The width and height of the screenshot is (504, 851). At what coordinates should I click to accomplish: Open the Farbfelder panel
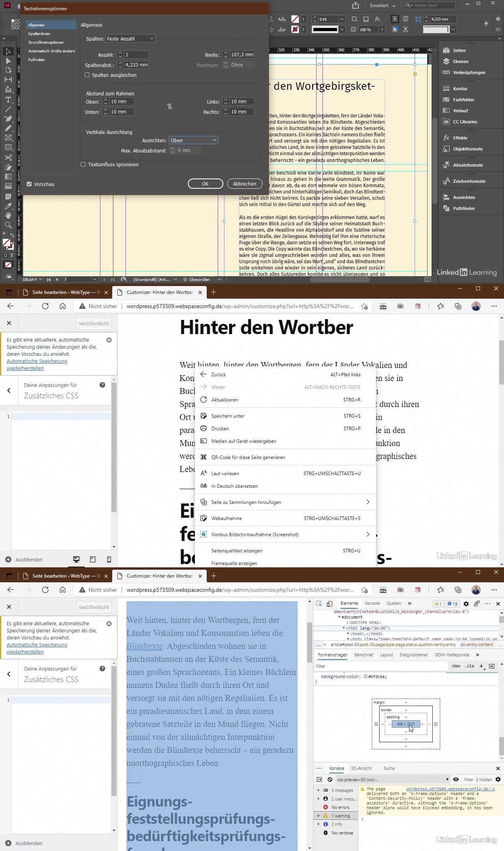tap(463, 100)
